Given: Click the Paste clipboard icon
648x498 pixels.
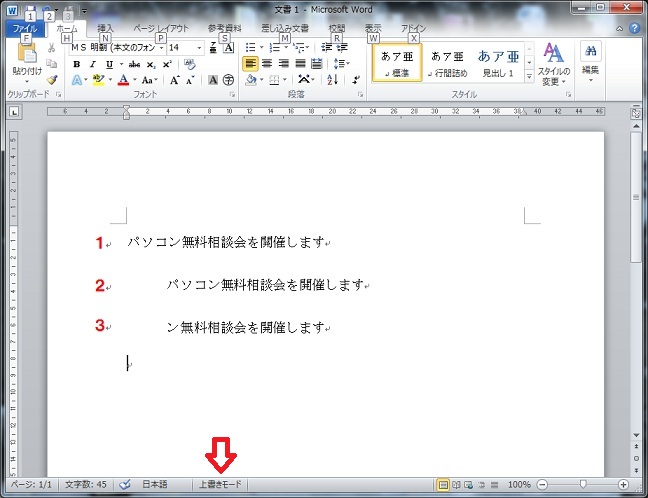Looking at the screenshot, I should (27, 53).
